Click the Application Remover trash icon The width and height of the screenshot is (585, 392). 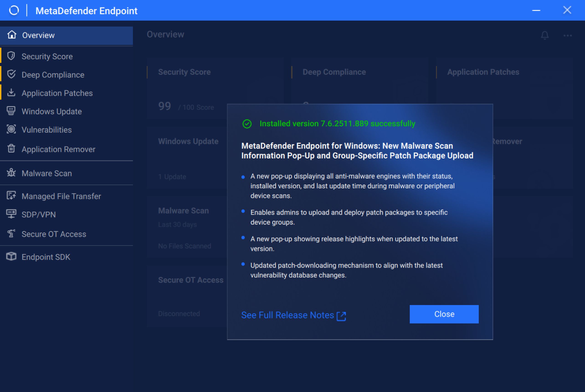pos(11,149)
